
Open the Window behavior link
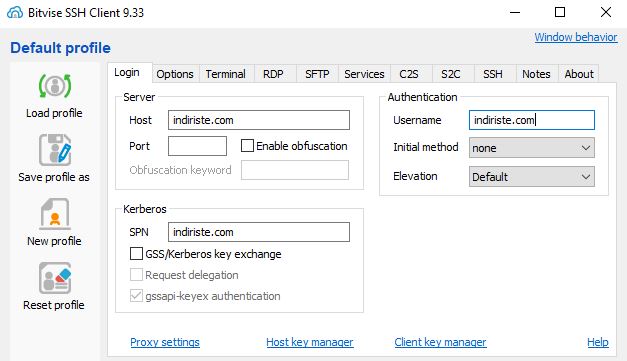click(576, 37)
